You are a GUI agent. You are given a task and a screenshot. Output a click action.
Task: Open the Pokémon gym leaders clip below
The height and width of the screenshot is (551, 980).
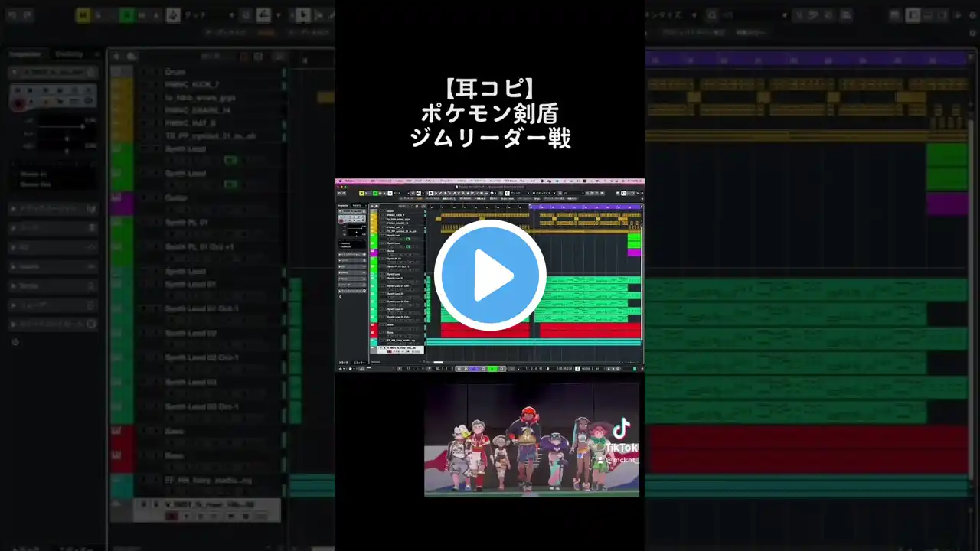(531, 440)
